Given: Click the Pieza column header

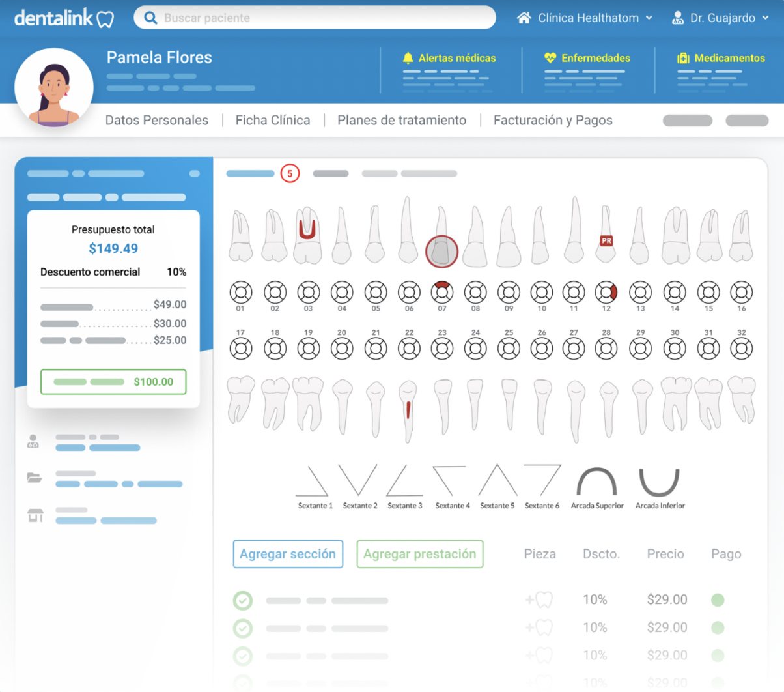Looking at the screenshot, I should (x=540, y=554).
